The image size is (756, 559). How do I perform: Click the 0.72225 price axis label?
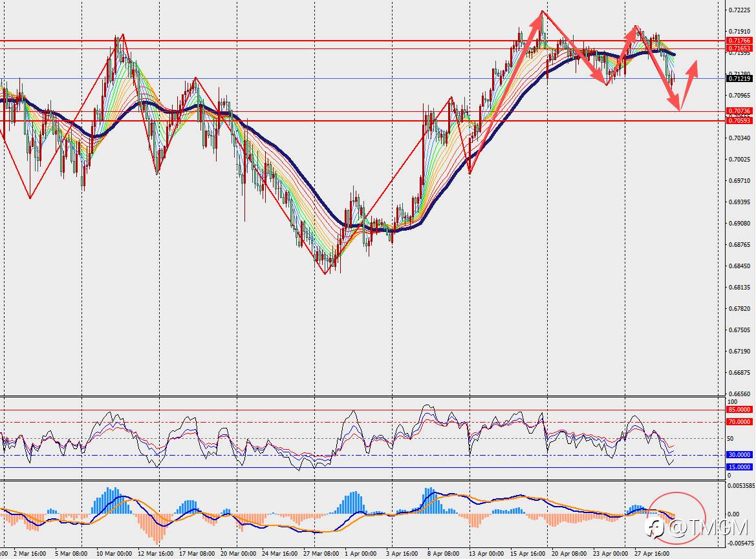point(739,10)
